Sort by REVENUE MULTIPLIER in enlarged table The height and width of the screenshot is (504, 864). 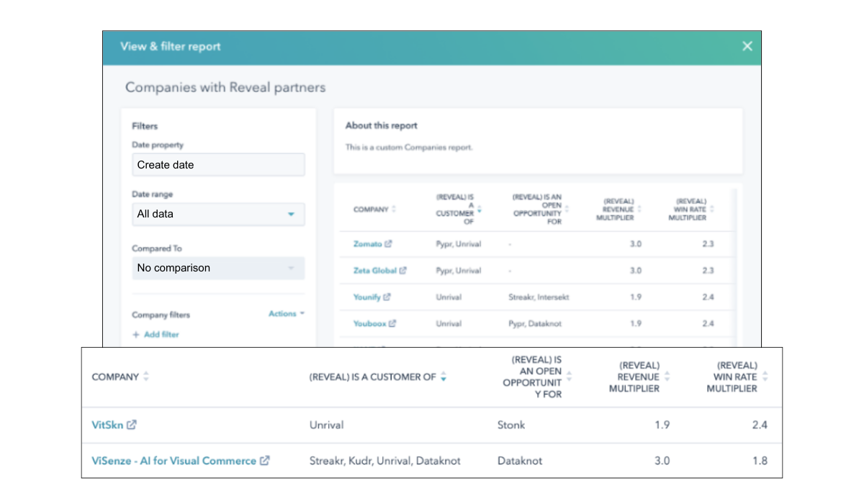pos(667,377)
